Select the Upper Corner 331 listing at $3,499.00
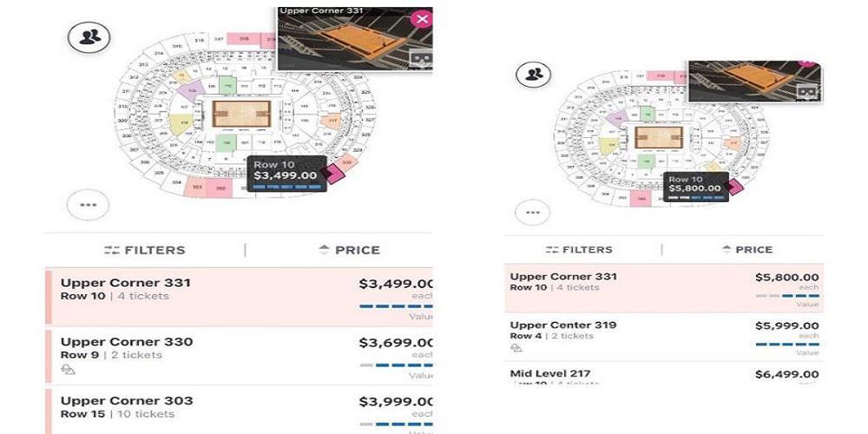868x434 pixels. [x=239, y=296]
